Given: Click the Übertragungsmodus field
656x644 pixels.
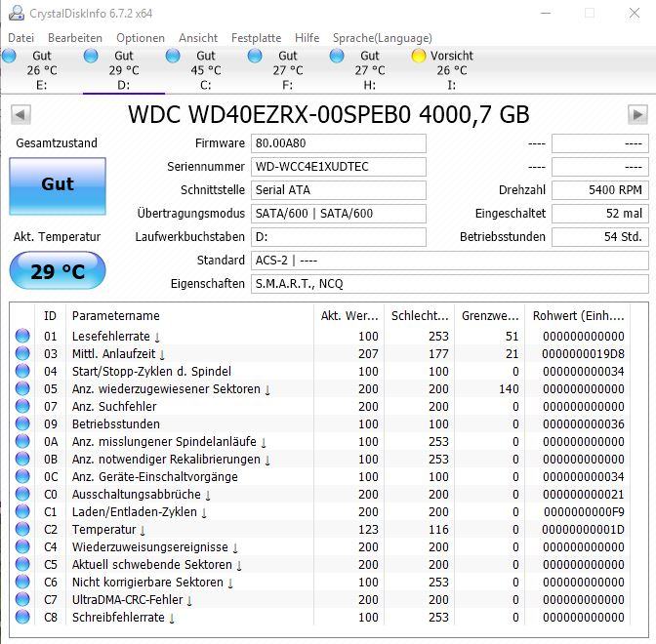Looking at the screenshot, I should [x=339, y=214].
